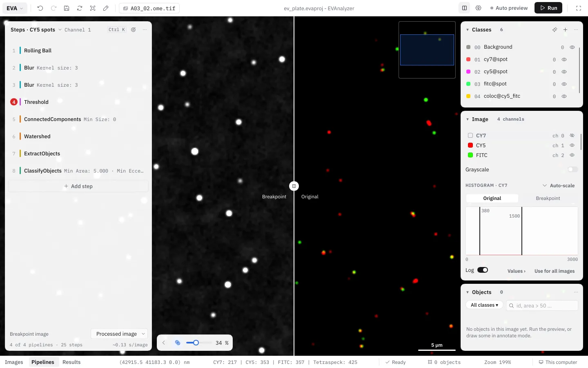588x368 pixels.
Task: Show the hidden CY7 channel
Action: point(572,135)
